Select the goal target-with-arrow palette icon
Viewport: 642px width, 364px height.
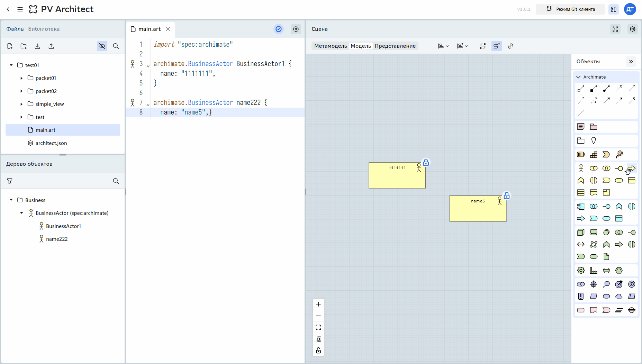[619, 284]
